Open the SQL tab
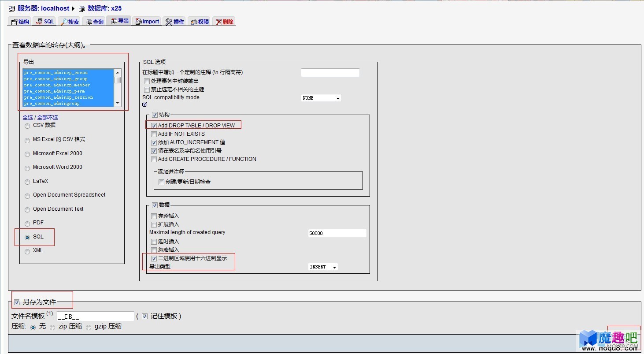644x354 pixels. click(44, 22)
